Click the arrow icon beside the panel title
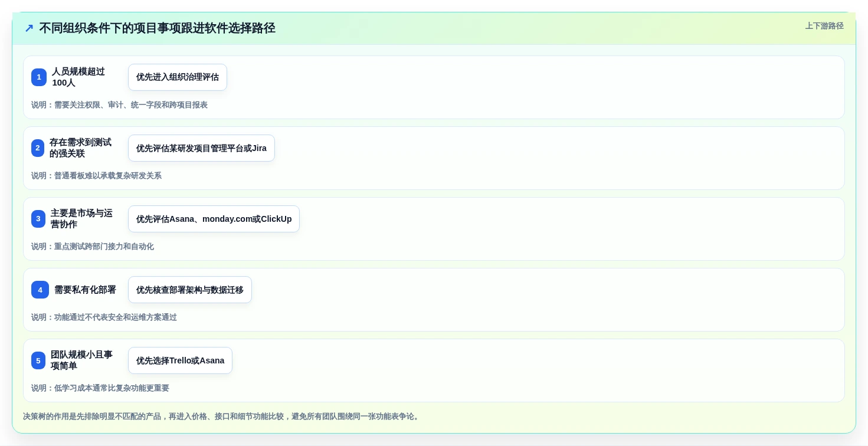The width and height of the screenshot is (868, 446). [29, 28]
